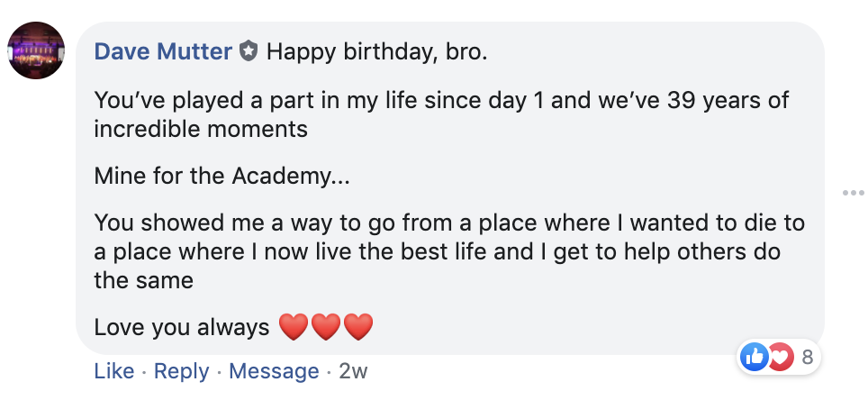Click the red heart reaction icon
This screenshot has width=868, height=400.
click(778, 357)
